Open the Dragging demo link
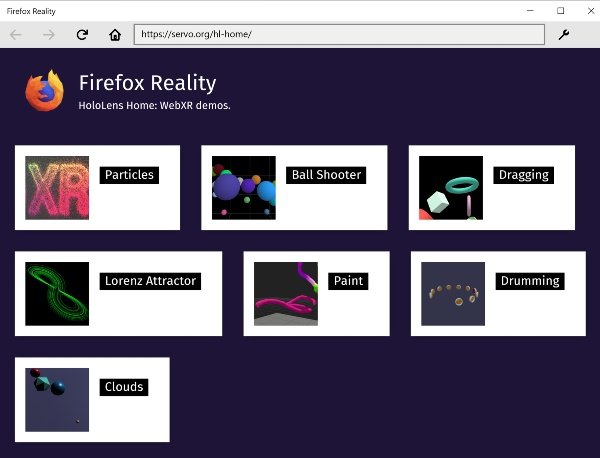 [x=523, y=175]
